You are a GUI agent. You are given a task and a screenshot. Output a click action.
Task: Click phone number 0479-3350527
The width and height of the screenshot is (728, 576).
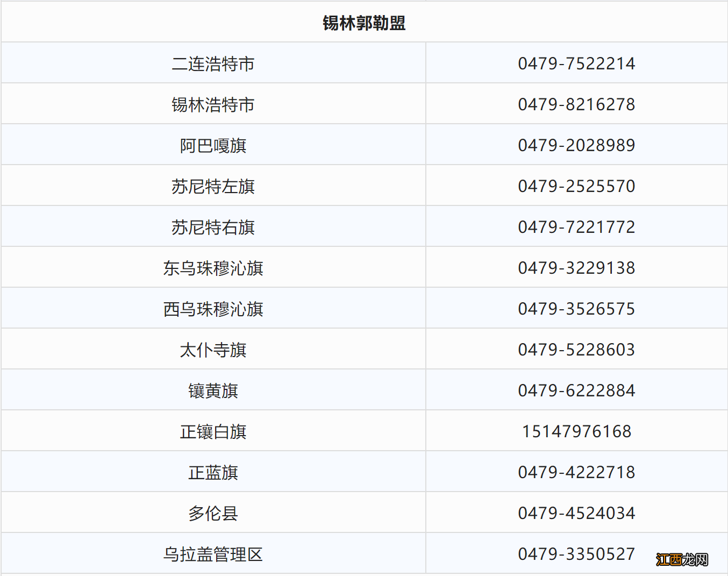pos(577,554)
